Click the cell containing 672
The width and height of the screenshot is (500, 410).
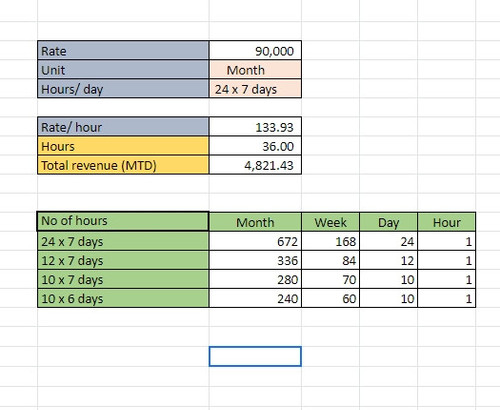point(255,241)
